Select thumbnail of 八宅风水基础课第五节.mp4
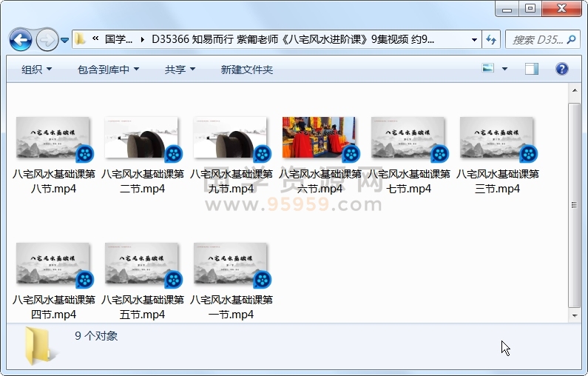This screenshot has height=376, width=588. coord(141,263)
